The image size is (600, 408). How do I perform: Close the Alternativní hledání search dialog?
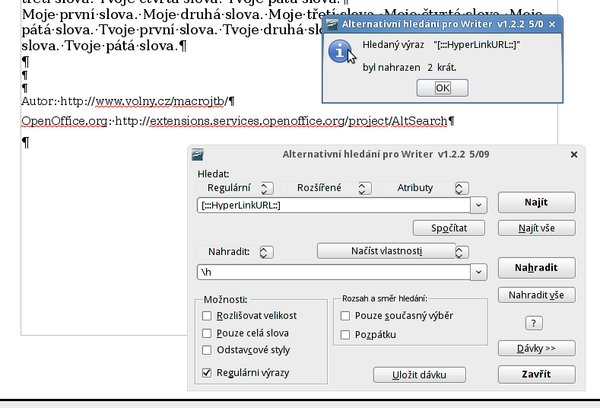coord(574,155)
